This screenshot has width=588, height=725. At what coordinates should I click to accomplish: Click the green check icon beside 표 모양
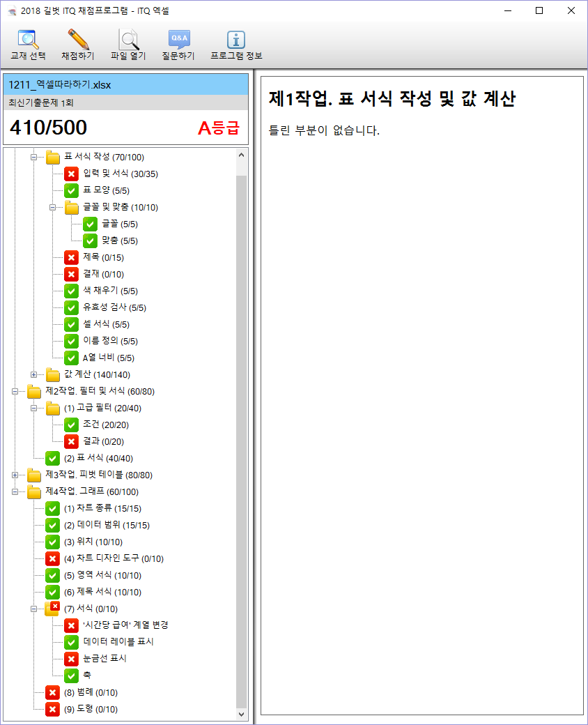(71, 190)
